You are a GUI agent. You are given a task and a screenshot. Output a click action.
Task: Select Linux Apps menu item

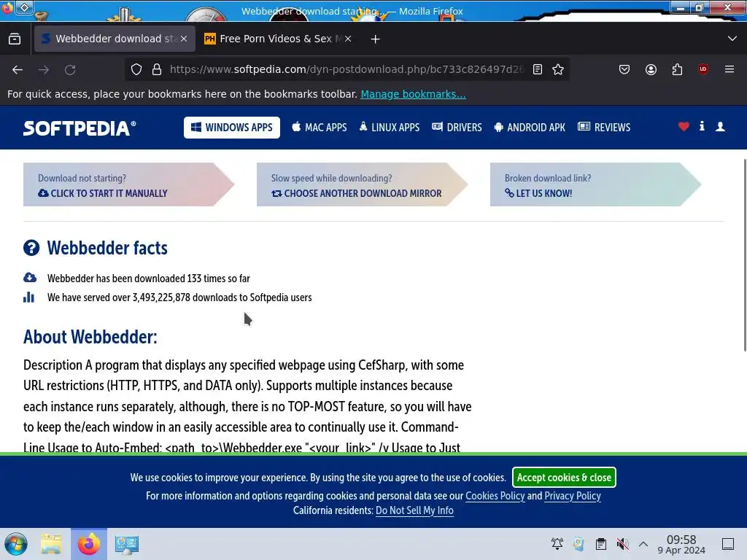tap(390, 128)
